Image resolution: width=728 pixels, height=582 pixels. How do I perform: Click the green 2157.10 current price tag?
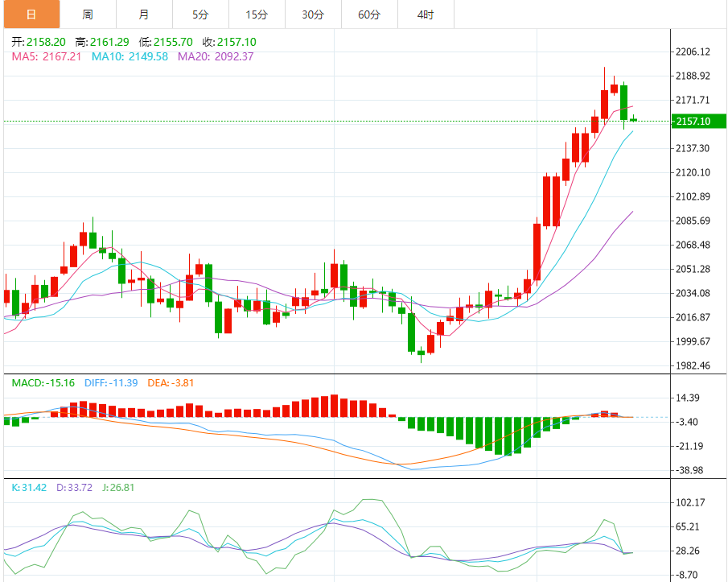(x=698, y=122)
